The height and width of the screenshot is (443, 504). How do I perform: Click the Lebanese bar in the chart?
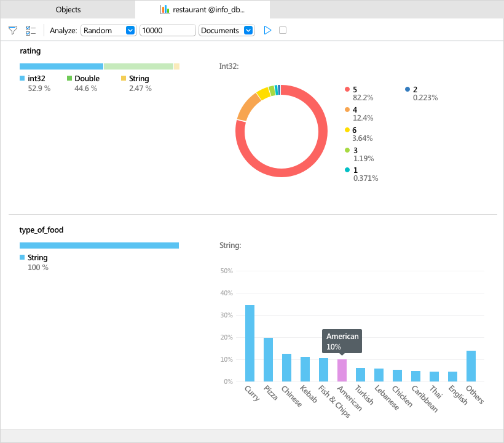(379, 375)
